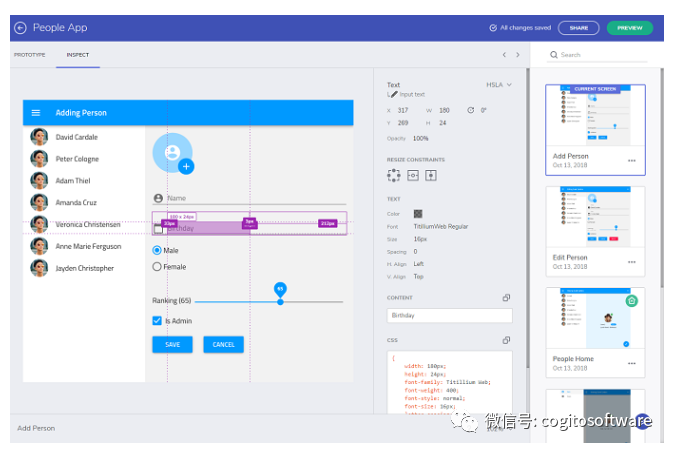The height and width of the screenshot is (452, 674).
Task: Click Adam Thiel's avatar
Action: pos(39,180)
